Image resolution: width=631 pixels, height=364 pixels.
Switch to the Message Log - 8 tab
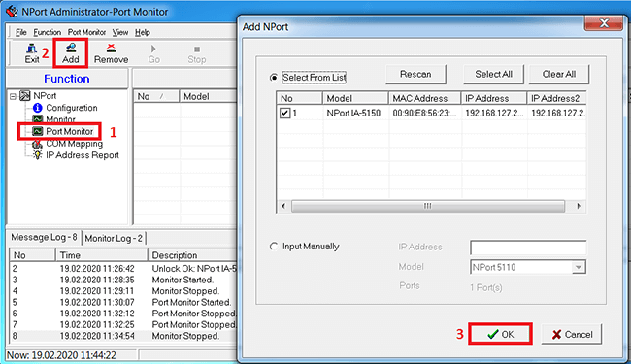point(44,237)
